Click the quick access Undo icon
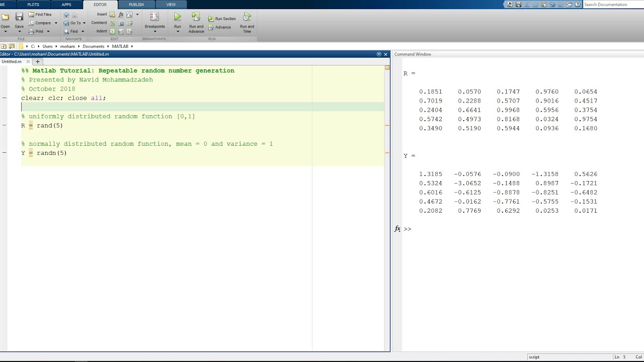Viewport: 644px width, 362px height. pos(552,5)
